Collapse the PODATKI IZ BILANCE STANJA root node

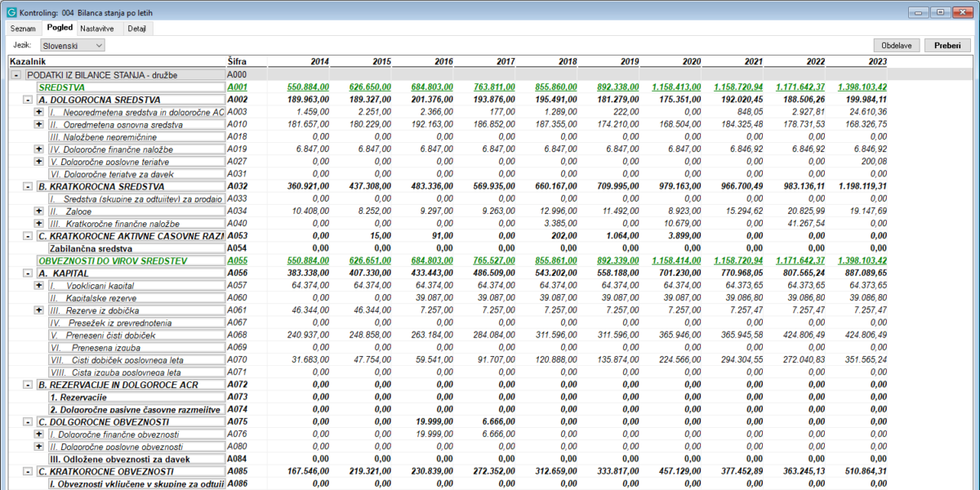[x=16, y=75]
